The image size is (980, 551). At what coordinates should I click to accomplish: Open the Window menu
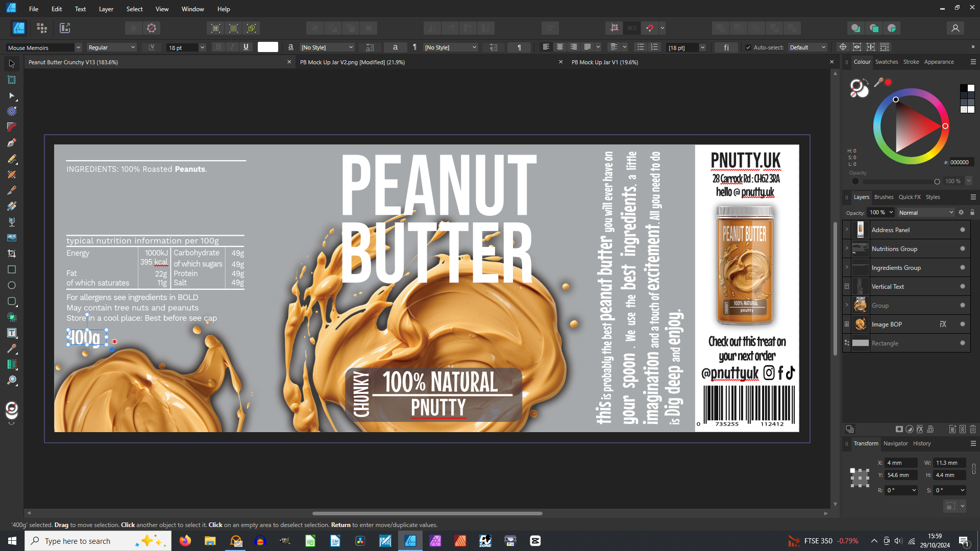(x=193, y=9)
